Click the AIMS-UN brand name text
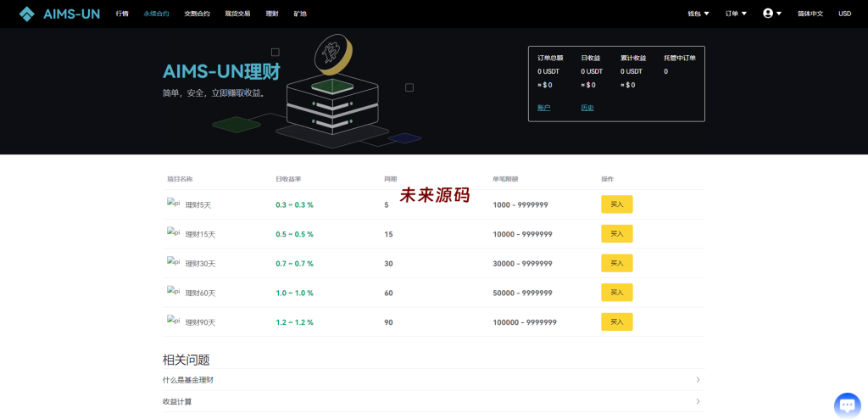The image size is (868, 419). click(71, 14)
